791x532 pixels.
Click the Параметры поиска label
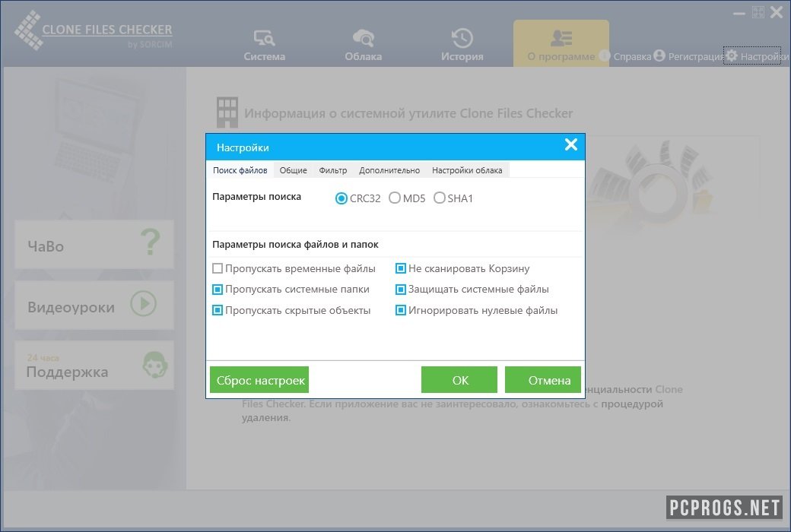pos(257,197)
